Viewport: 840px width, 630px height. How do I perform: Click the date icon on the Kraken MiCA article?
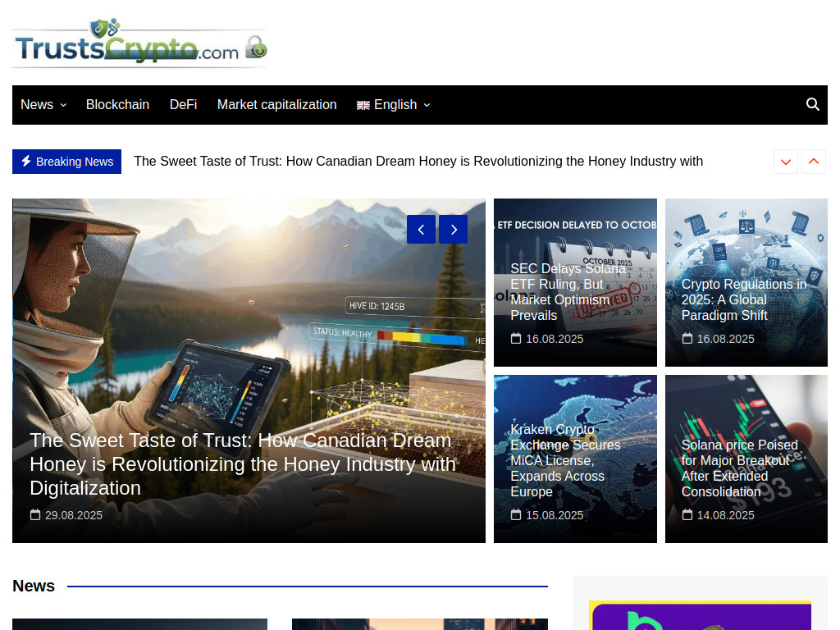(517, 514)
